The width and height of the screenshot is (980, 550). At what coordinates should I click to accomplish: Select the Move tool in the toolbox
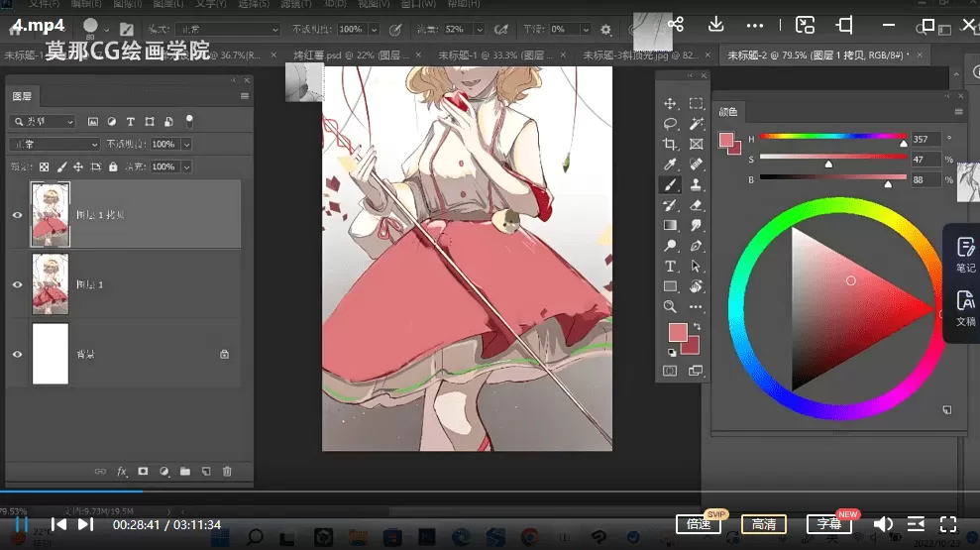point(671,104)
